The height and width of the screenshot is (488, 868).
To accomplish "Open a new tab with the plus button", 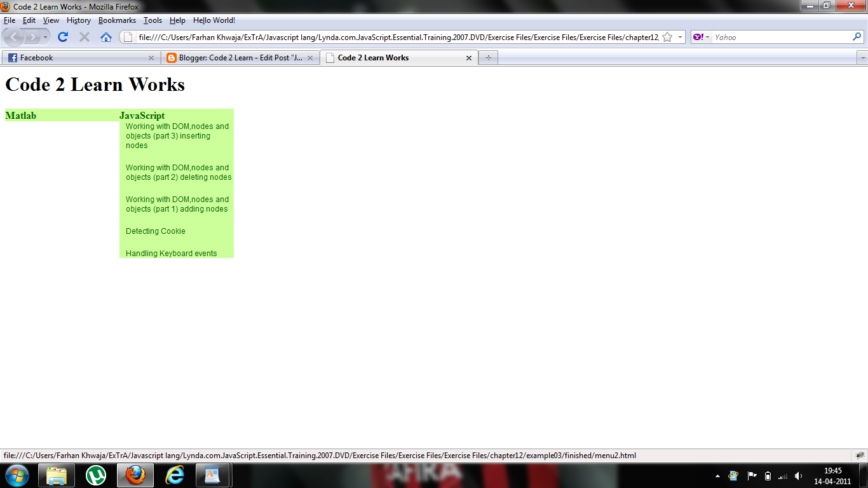I will coord(488,58).
